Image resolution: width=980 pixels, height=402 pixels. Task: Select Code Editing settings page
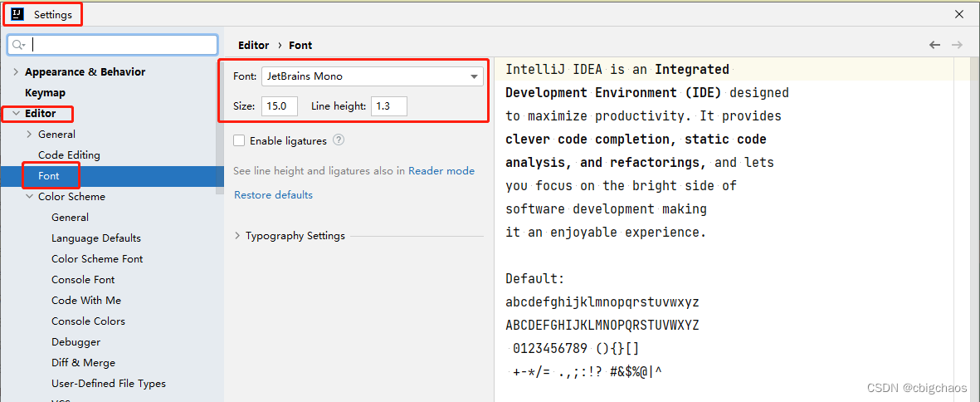(69, 155)
